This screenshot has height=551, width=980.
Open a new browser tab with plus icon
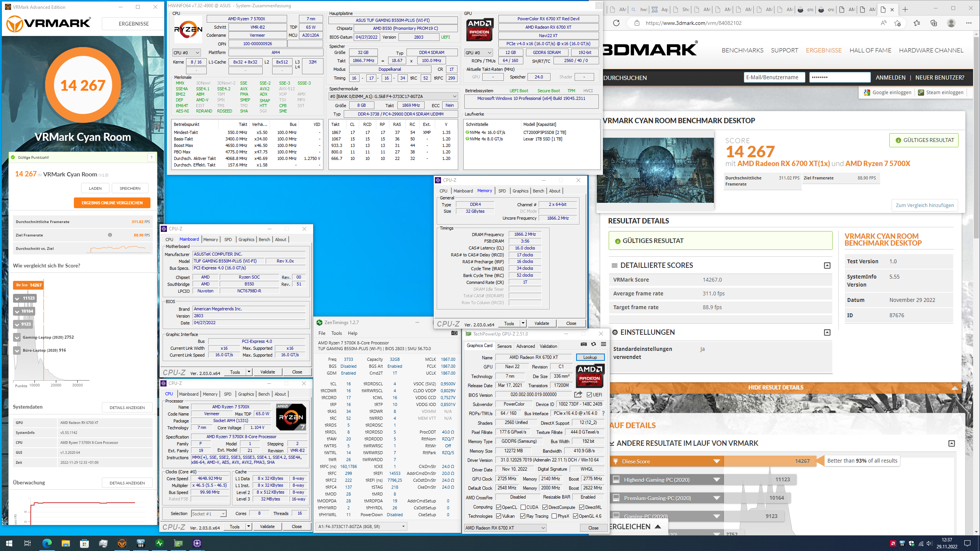tap(905, 10)
